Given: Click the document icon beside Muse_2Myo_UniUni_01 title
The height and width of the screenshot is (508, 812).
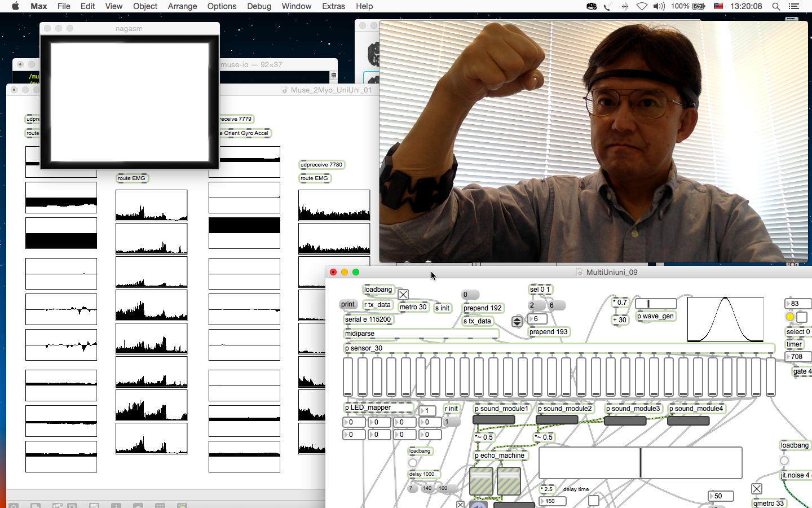Looking at the screenshot, I should 284,90.
